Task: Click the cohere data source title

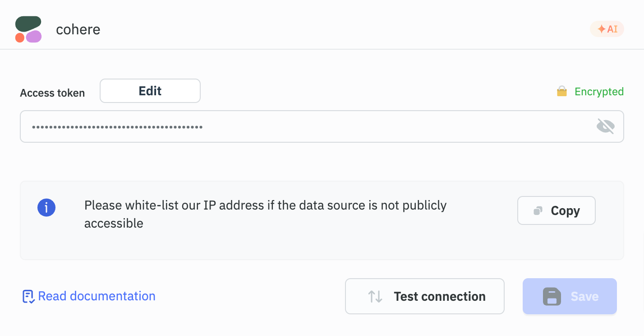Action: point(78,29)
